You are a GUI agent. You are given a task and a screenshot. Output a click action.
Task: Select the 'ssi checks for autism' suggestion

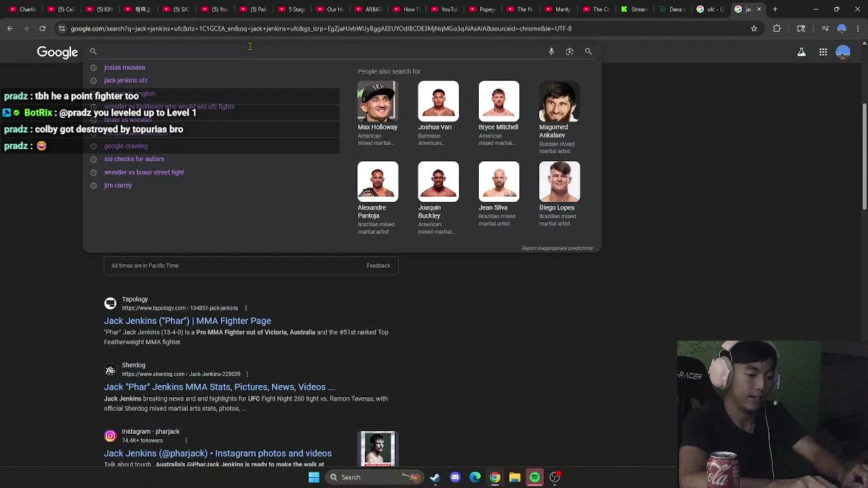click(134, 159)
